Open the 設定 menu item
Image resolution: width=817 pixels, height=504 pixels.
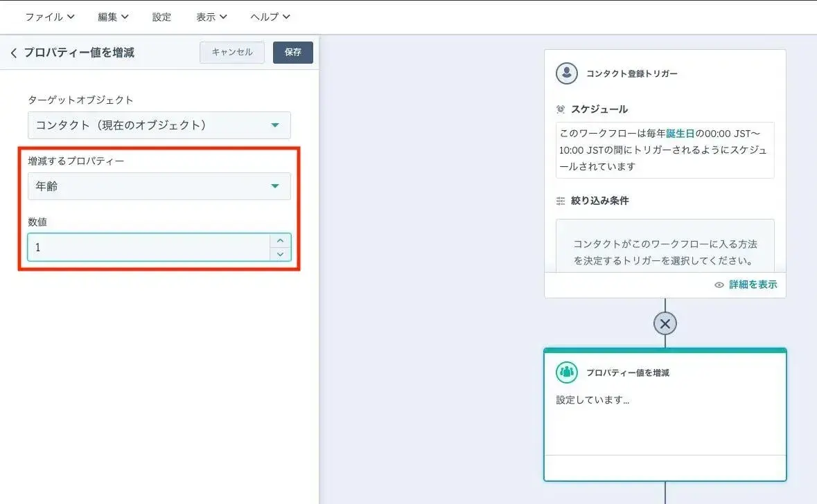pyautogui.click(x=161, y=17)
